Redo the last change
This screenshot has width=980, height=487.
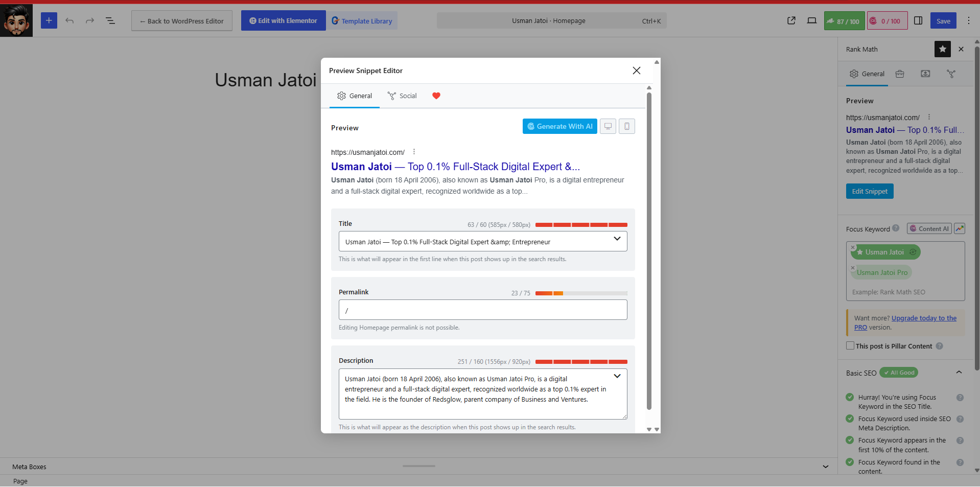click(90, 21)
